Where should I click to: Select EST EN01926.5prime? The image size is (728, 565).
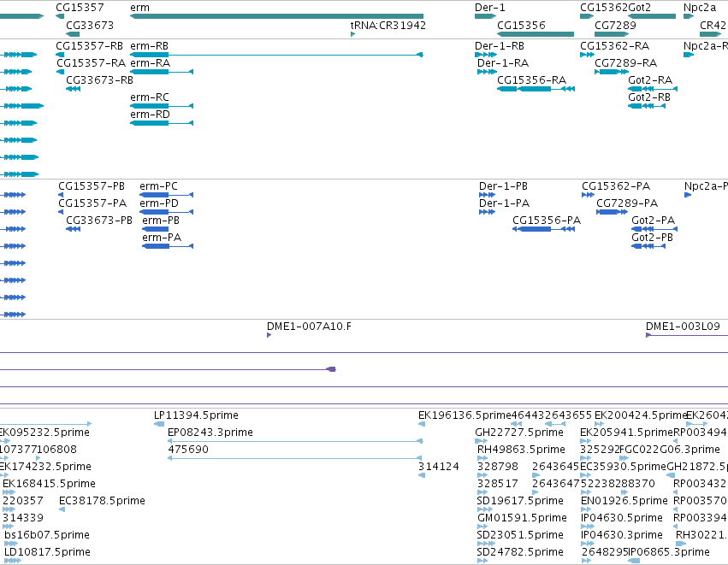pos(624,501)
